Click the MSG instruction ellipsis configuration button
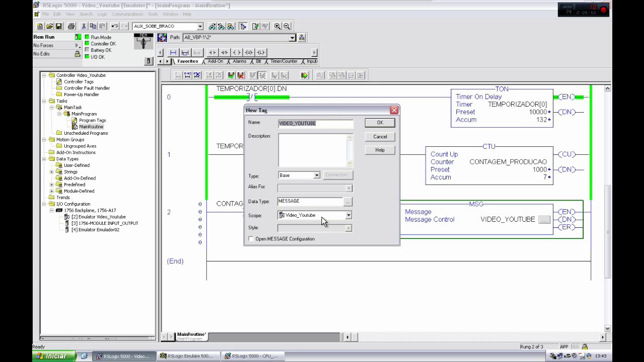This screenshot has width=644, height=362. point(544,220)
